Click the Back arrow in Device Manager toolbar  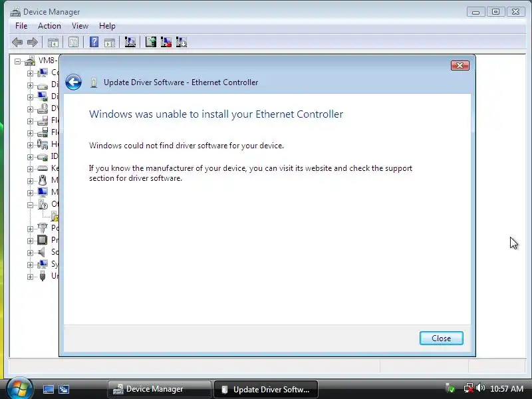click(x=17, y=43)
